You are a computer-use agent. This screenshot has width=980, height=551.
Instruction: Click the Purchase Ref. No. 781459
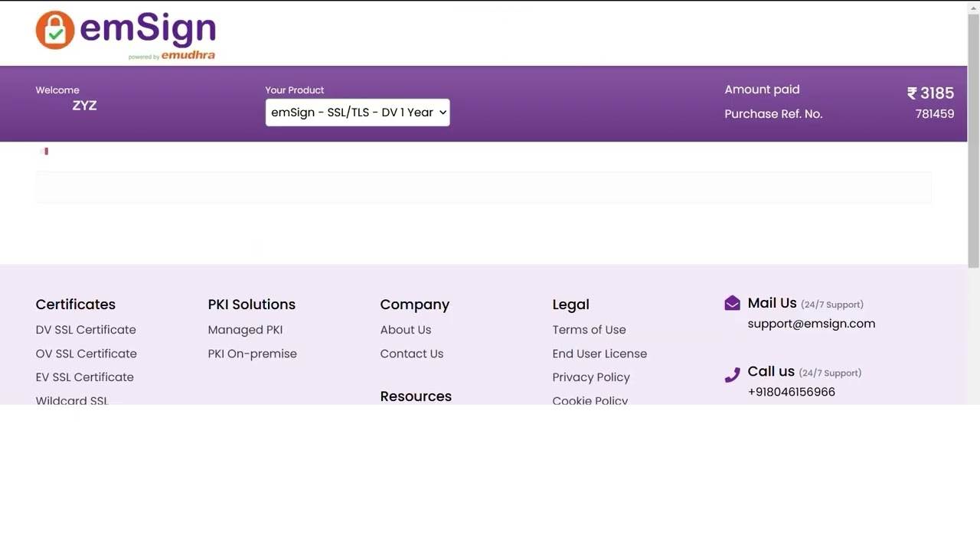(935, 114)
